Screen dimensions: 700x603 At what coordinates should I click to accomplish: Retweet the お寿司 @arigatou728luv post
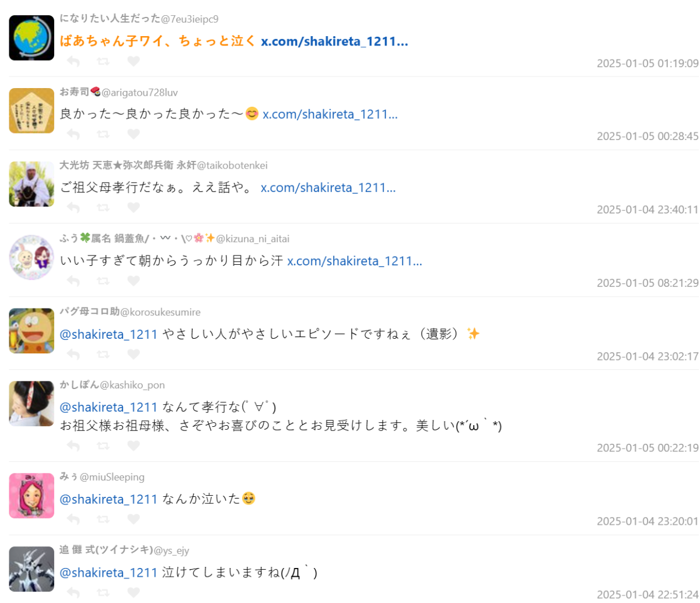tap(103, 134)
